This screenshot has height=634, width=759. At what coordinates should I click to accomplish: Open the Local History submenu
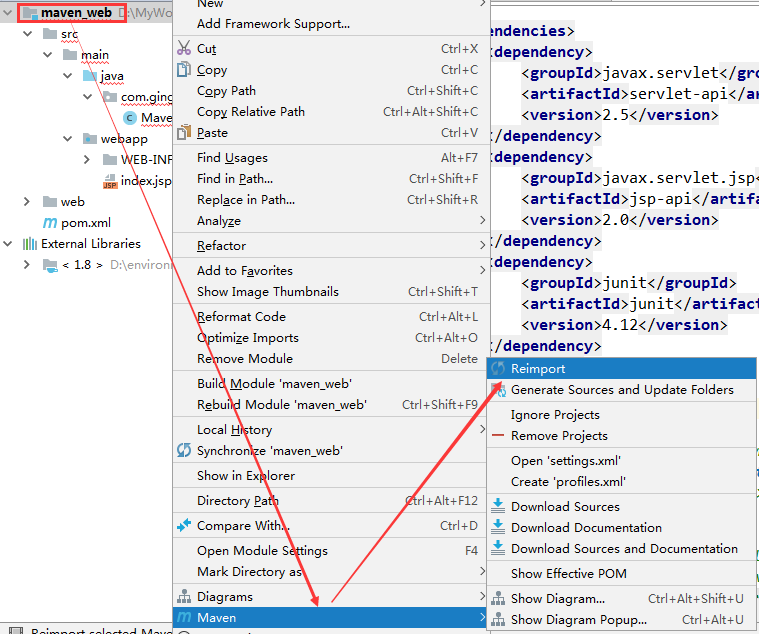[331, 429]
